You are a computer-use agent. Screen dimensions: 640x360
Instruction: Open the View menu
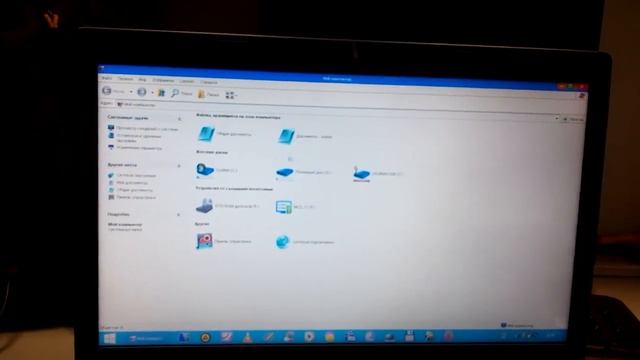[x=142, y=80]
